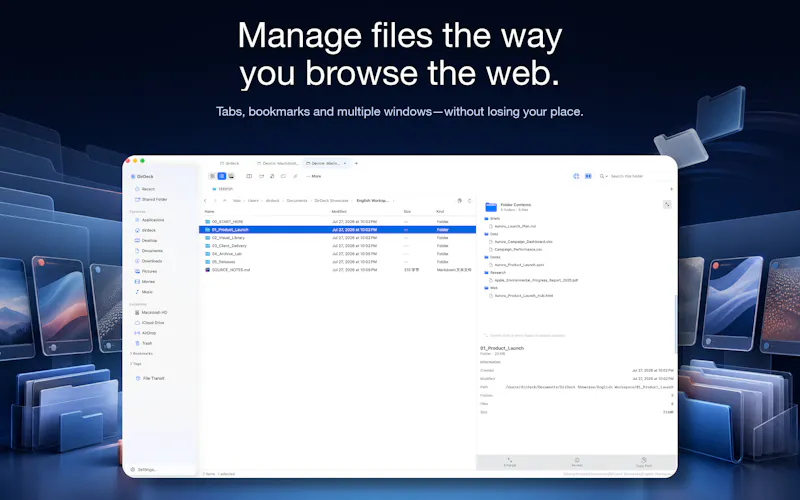Image resolution: width=800 pixels, height=500 pixels.
Task: Open iCloud Drive in the sidebar
Action: point(148,322)
